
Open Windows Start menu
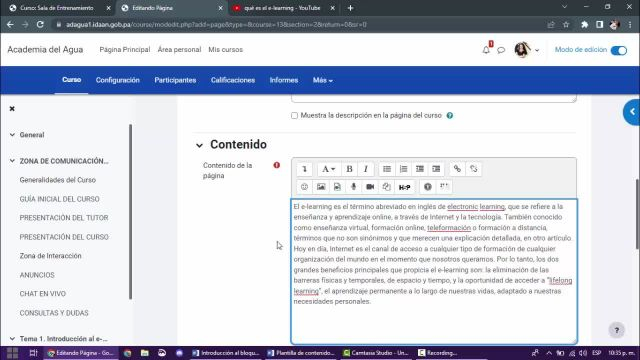tap(13, 353)
